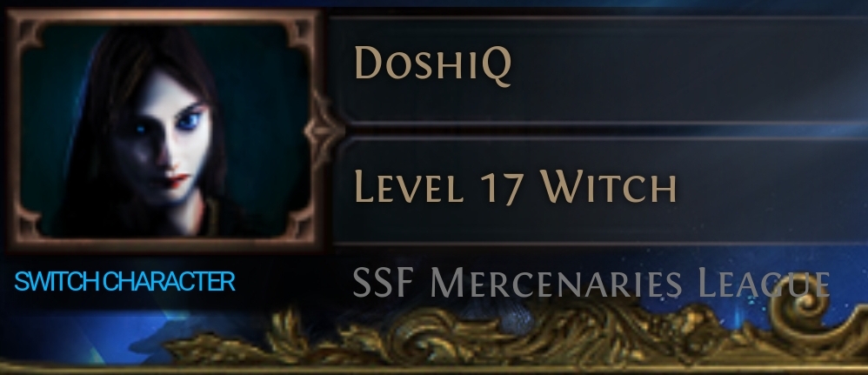The image size is (868, 375).
Task: Click the word Witch in the class line
Action: [608, 187]
